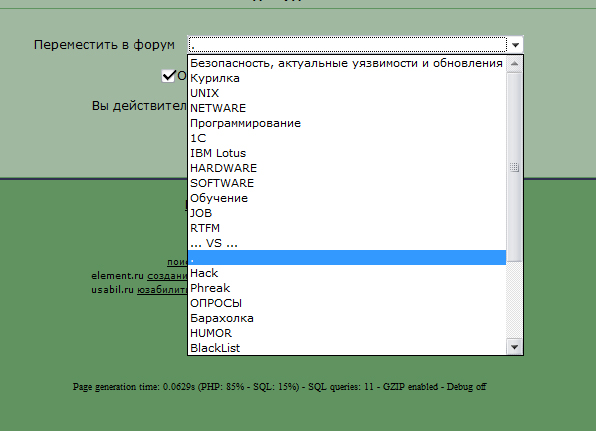Viewport: 596px width, 431px height.
Task: Click the dropdown list scrollbar thumb
Action: pyautogui.click(x=514, y=167)
